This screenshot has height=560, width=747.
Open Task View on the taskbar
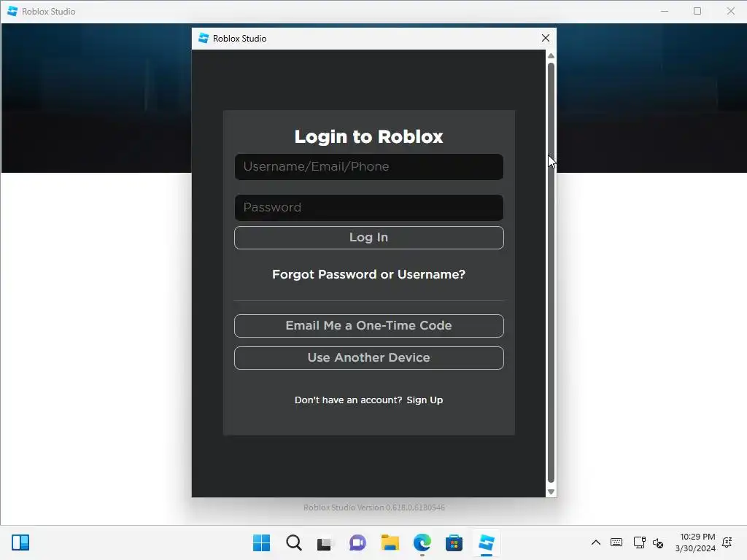[x=325, y=542]
